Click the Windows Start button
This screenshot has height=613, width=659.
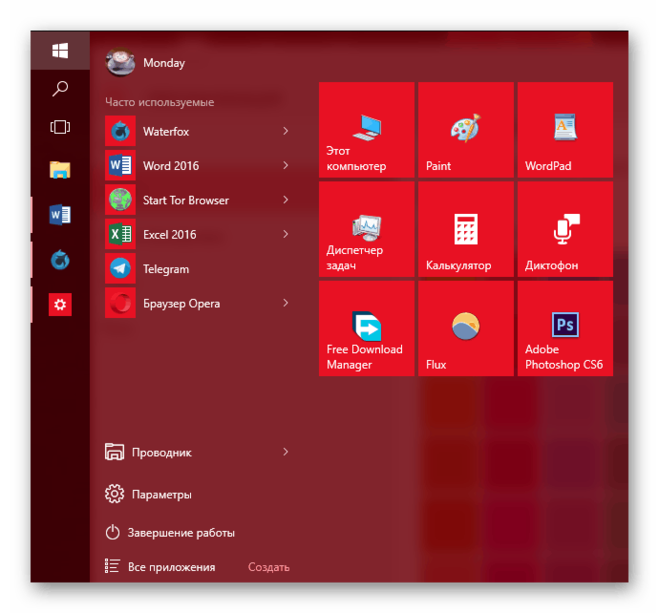(60, 50)
